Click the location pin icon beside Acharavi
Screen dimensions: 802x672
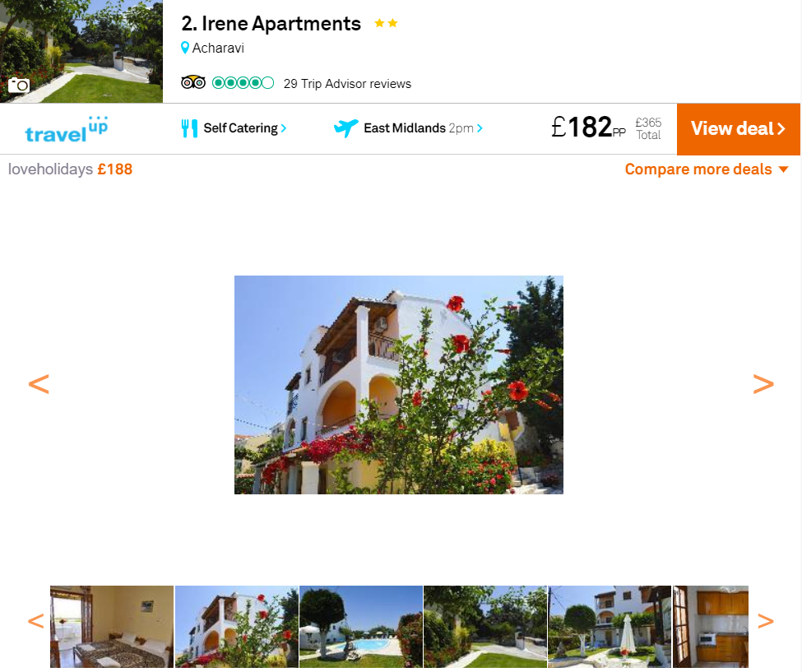(185, 48)
